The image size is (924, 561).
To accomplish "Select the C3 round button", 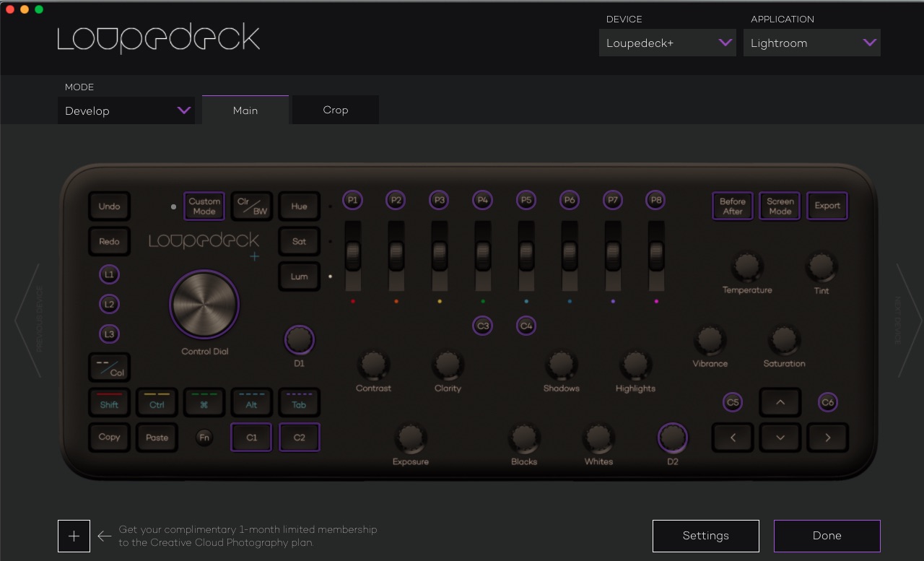I will click(483, 326).
